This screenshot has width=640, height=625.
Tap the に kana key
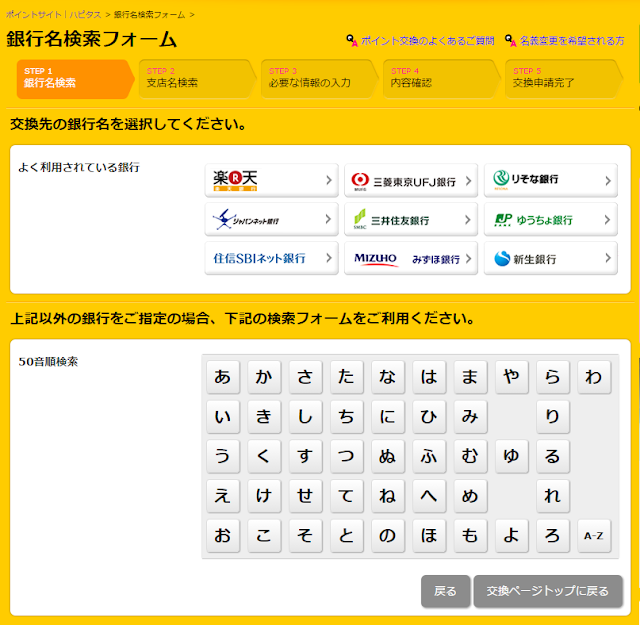coord(388,416)
